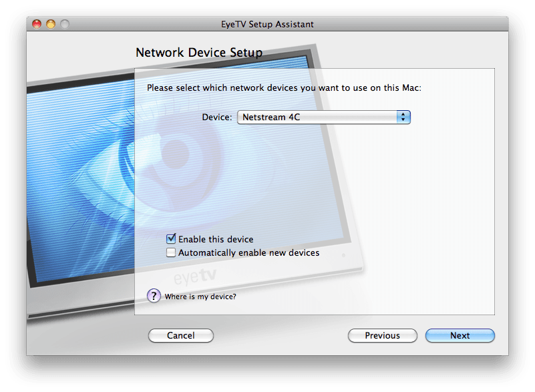This screenshot has width=535, height=392.
Task: Click the yellow minimize window button
Action: coord(51,24)
